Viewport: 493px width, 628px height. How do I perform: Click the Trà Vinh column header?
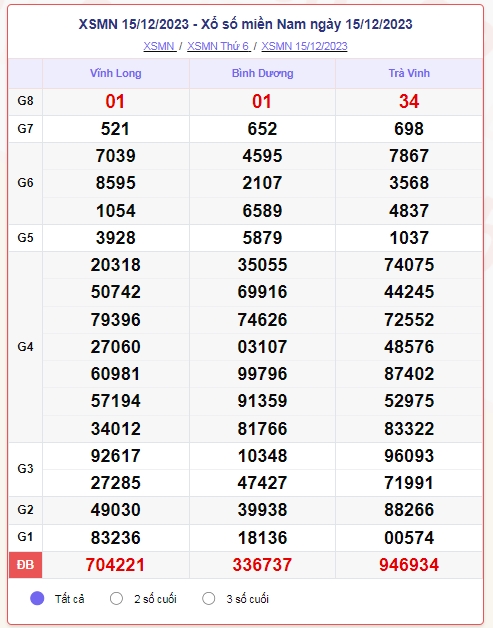(x=409, y=73)
